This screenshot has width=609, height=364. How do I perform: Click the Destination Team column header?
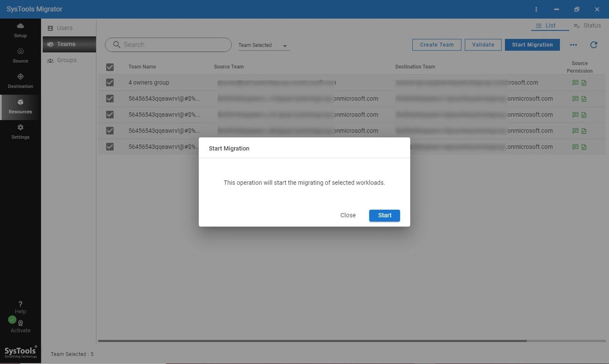(415, 67)
